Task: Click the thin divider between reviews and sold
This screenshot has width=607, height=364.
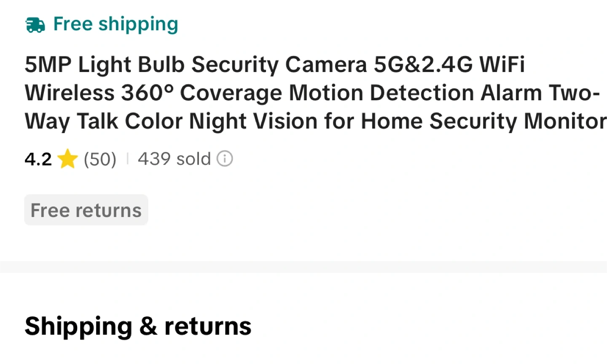Action: point(127,159)
